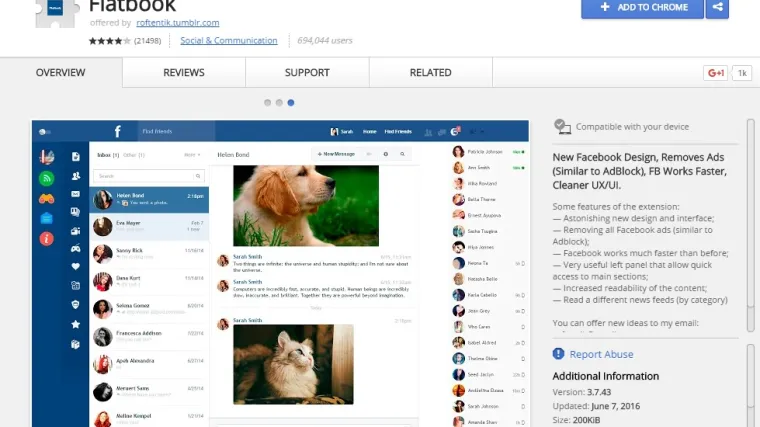Select the second screenshot carousel dot
The width and height of the screenshot is (760, 427).
pos(279,102)
